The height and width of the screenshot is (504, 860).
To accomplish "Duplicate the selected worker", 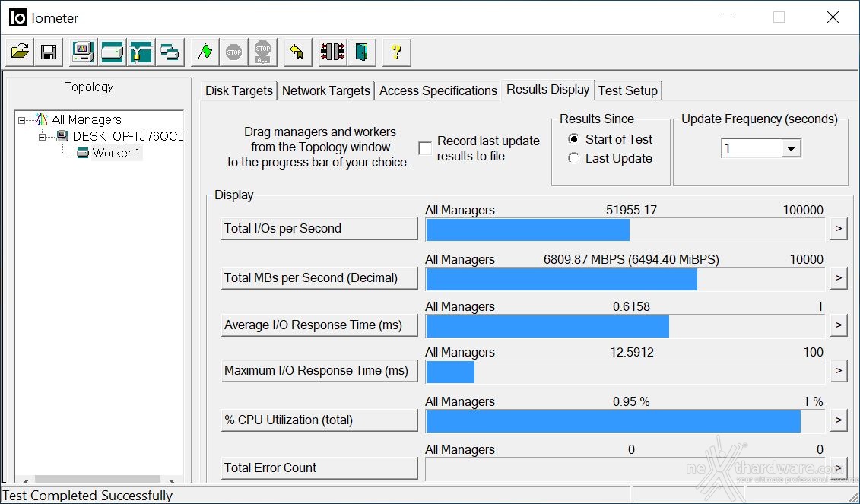I will [170, 52].
